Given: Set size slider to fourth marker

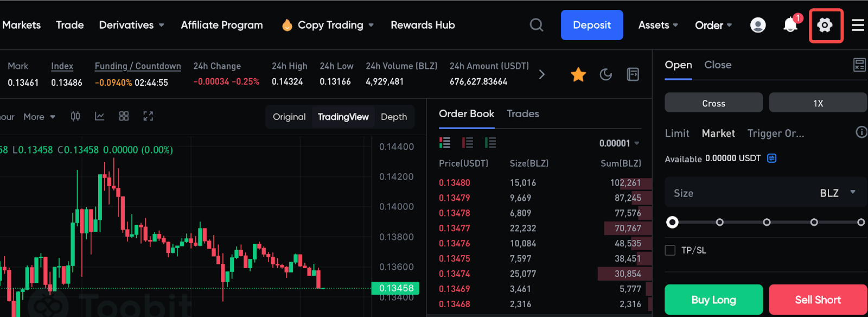Looking at the screenshot, I should (814, 222).
